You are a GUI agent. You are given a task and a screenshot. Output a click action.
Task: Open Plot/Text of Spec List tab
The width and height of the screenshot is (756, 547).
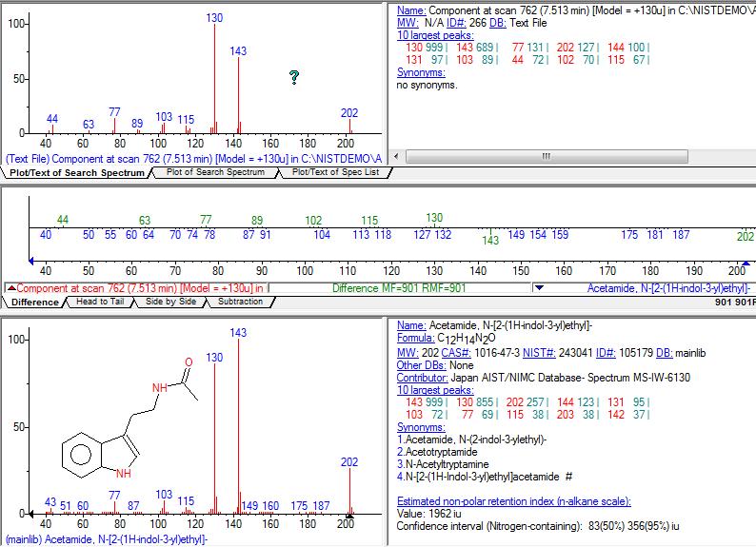(x=335, y=172)
